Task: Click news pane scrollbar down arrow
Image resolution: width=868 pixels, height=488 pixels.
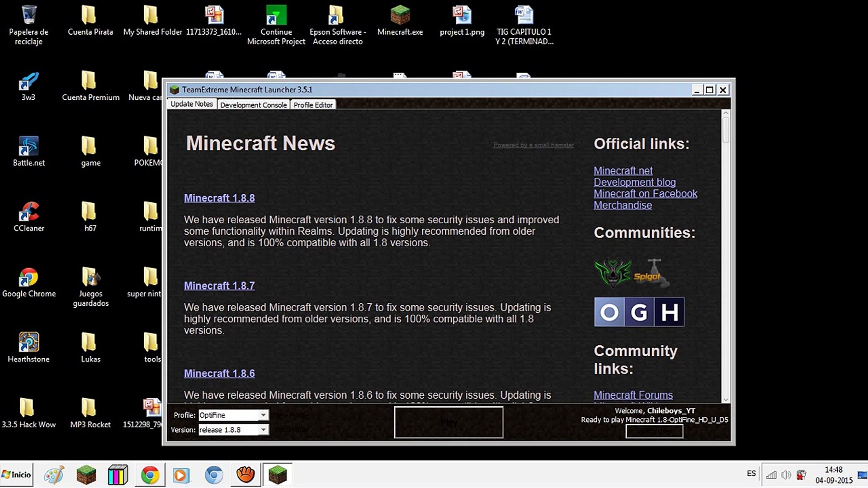Action: pyautogui.click(x=726, y=399)
